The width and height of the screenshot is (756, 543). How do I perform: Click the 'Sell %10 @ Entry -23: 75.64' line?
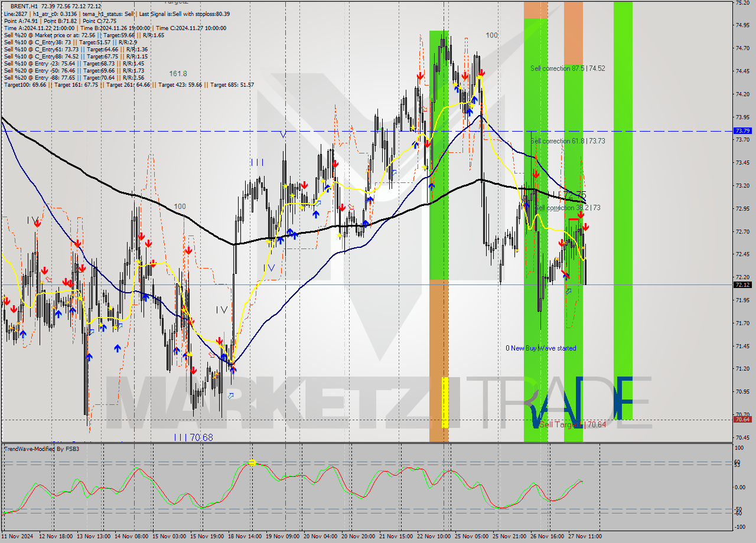[74, 64]
